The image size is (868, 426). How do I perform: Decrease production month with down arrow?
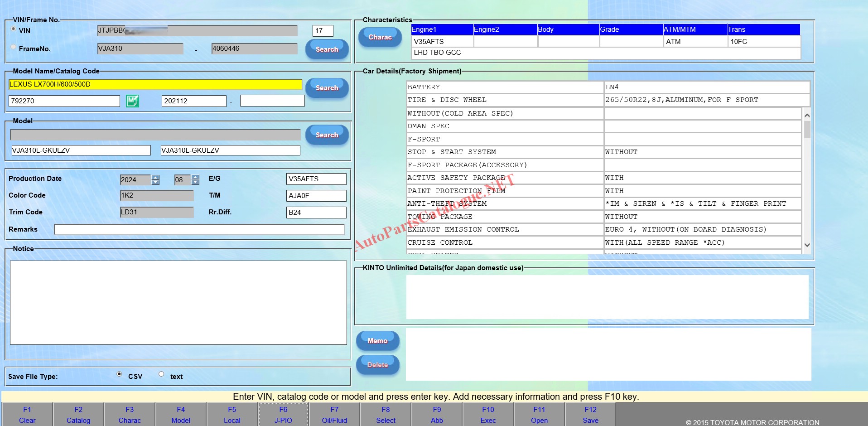point(195,182)
